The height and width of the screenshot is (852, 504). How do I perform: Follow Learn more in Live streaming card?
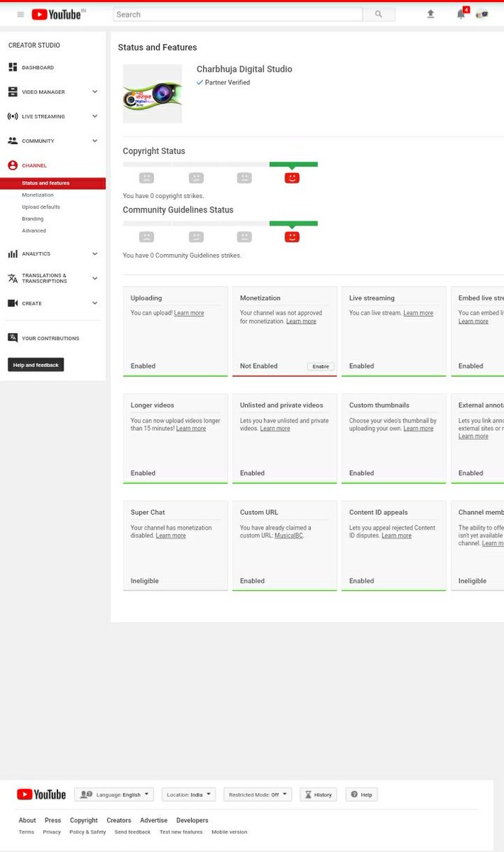(418, 313)
